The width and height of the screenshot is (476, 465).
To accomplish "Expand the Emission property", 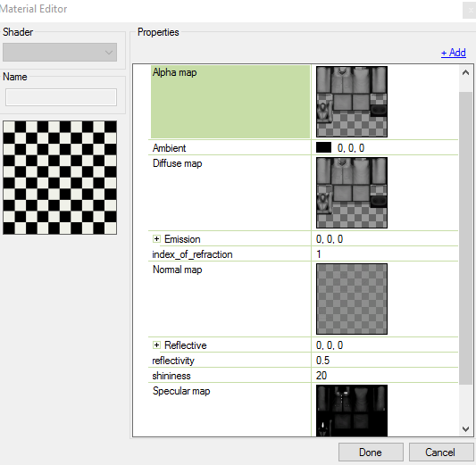I will click(x=156, y=239).
